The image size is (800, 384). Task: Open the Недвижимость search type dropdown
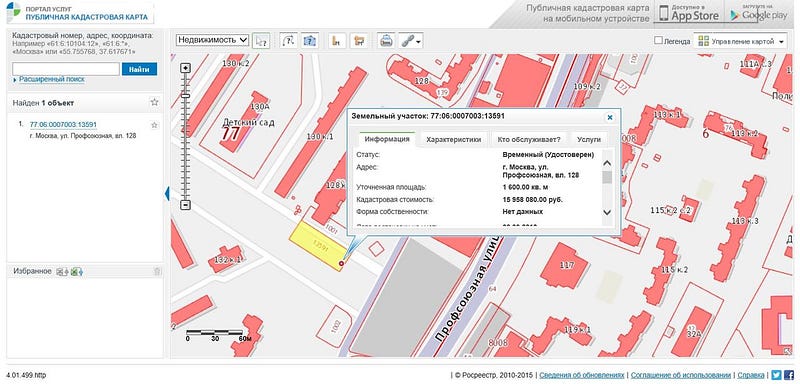[212, 40]
